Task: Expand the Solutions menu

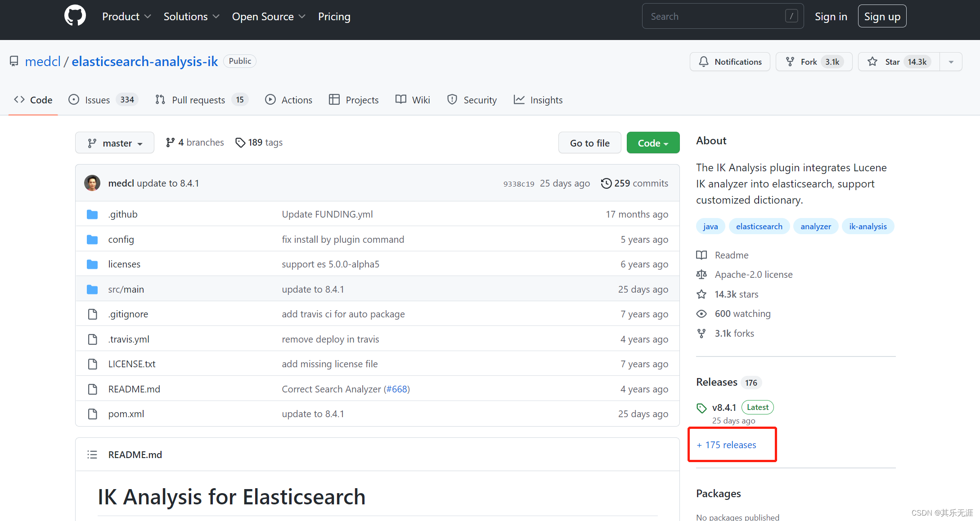Action: tap(191, 17)
